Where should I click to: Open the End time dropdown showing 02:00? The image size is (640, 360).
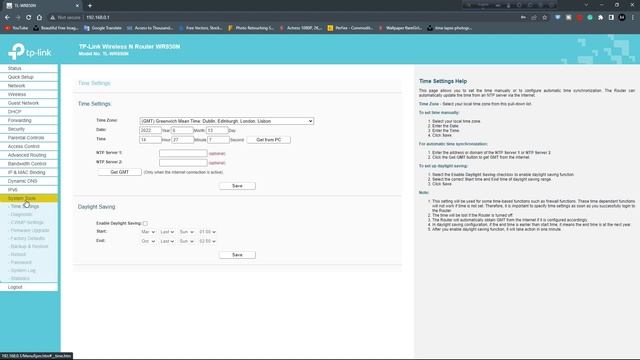(207, 241)
